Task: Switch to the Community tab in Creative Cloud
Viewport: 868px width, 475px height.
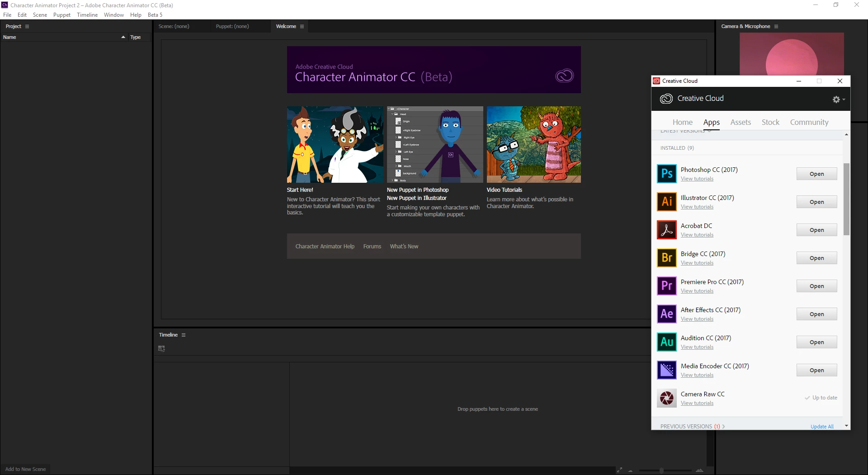Action: click(809, 122)
